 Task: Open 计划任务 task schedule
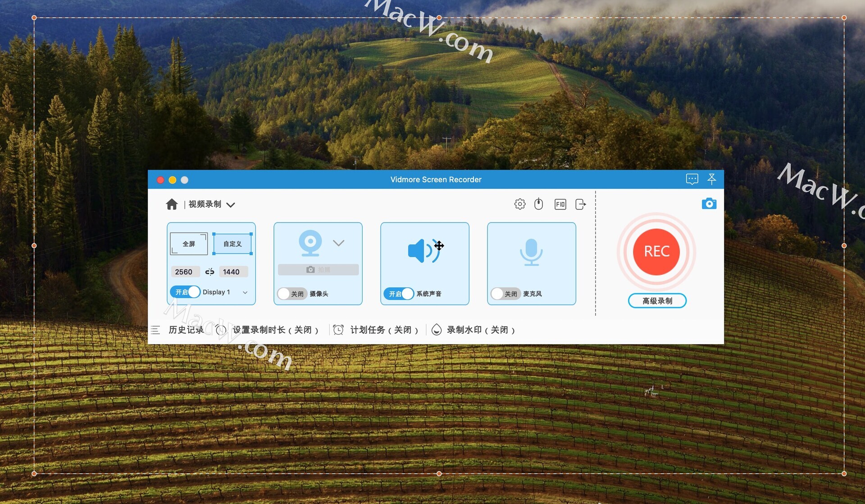click(384, 330)
